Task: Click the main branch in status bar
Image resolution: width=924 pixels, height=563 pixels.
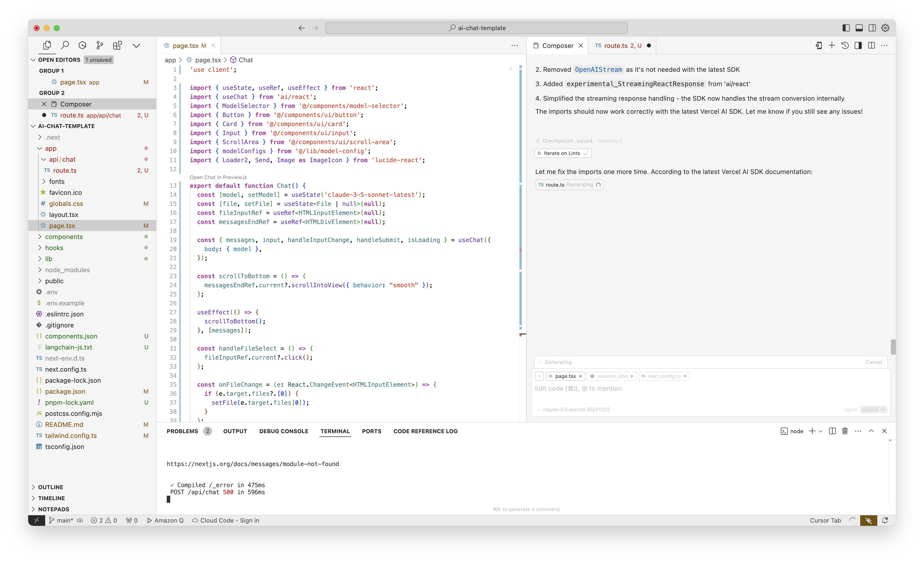Action: (x=62, y=520)
